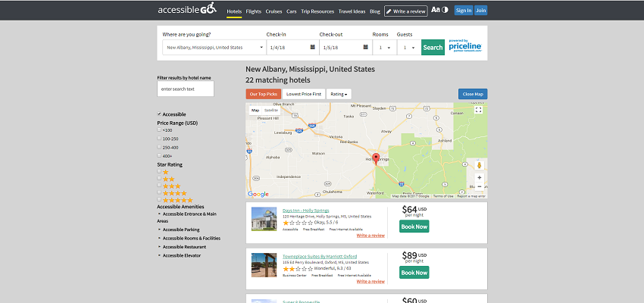644x303 pixels.
Task: Open the Cars nav item
Action: [x=291, y=11]
